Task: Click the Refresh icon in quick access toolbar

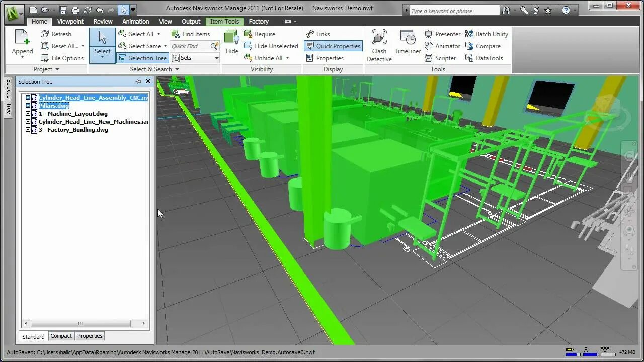Action: click(x=87, y=10)
